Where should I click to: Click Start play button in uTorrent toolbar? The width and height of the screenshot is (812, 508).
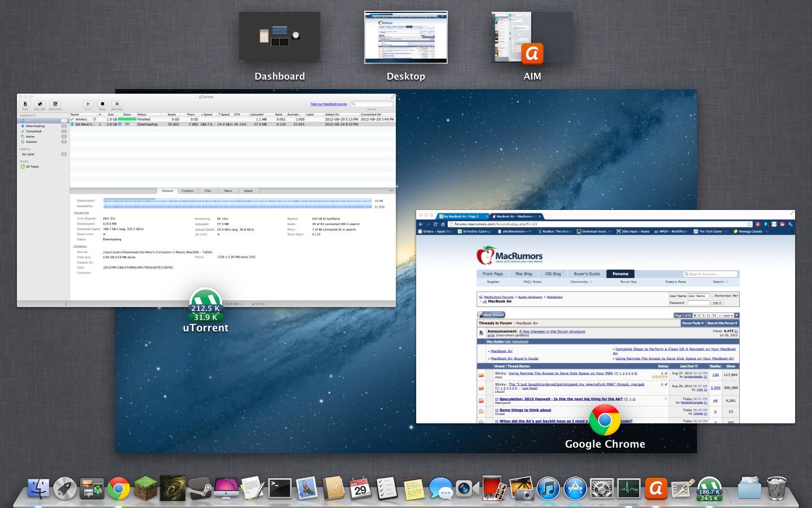click(x=88, y=104)
